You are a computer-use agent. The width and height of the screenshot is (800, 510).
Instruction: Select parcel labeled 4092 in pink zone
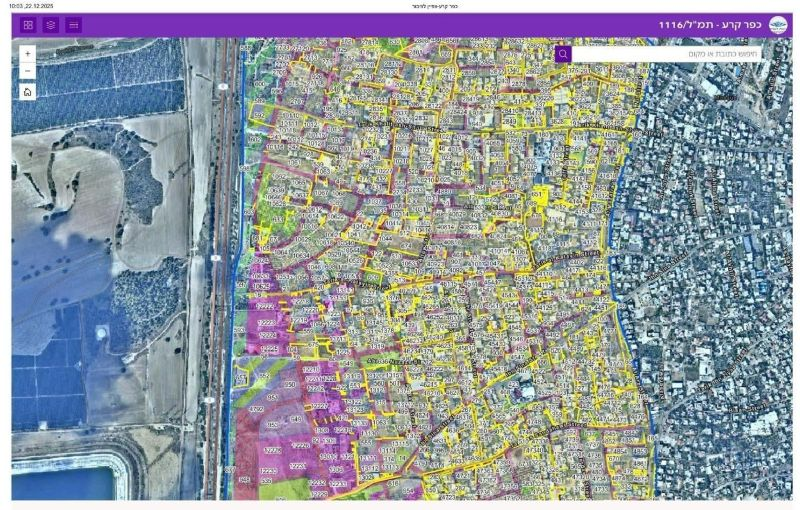(x=256, y=408)
